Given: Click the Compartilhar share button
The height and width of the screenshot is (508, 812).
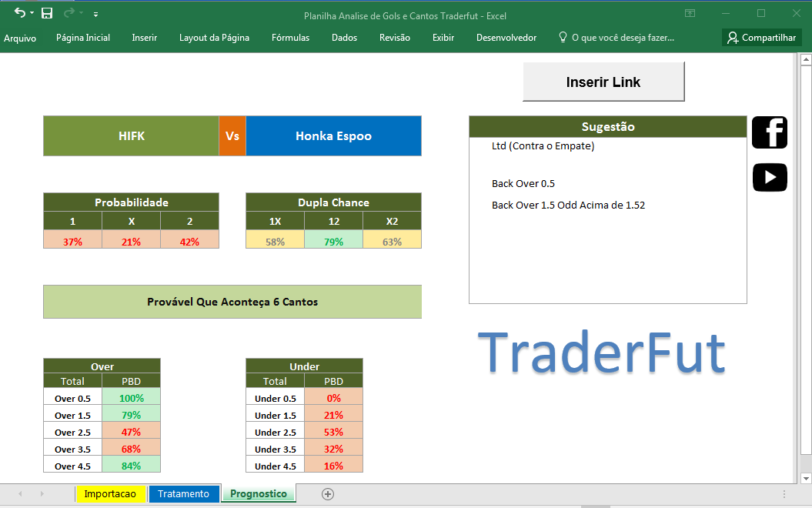Looking at the screenshot, I should pos(762,37).
